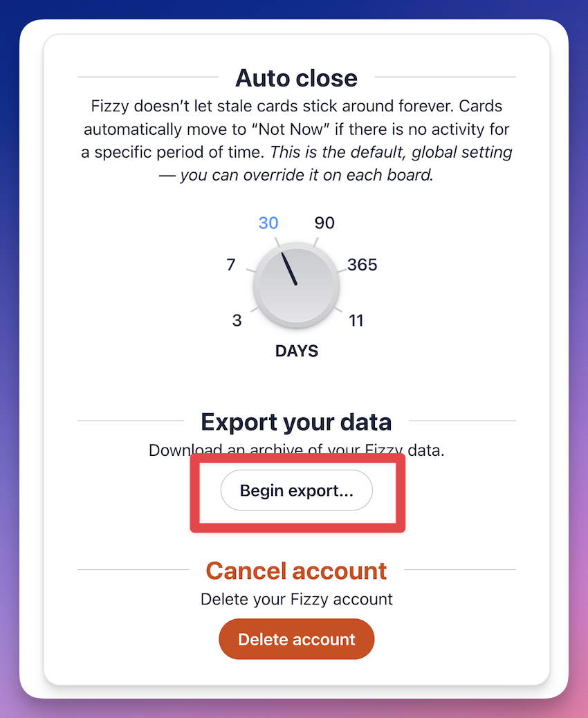
Task: Select the 3 days dial option
Action: 237,321
